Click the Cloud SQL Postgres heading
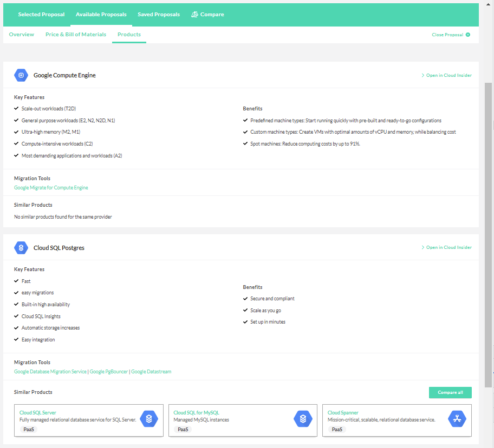The image size is (494, 448). [x=59, y=248]
